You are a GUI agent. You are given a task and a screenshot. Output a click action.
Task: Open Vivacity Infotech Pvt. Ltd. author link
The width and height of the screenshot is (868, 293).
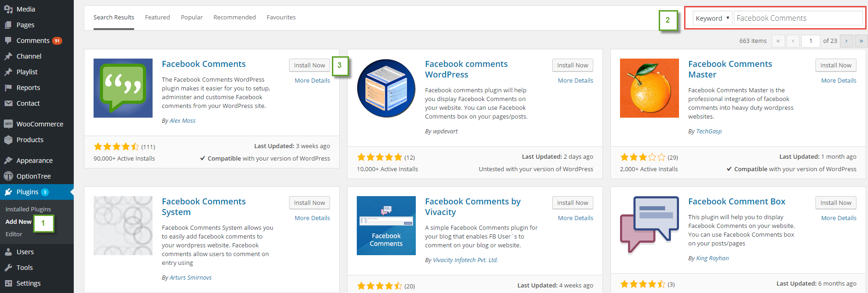coord(466,260)
